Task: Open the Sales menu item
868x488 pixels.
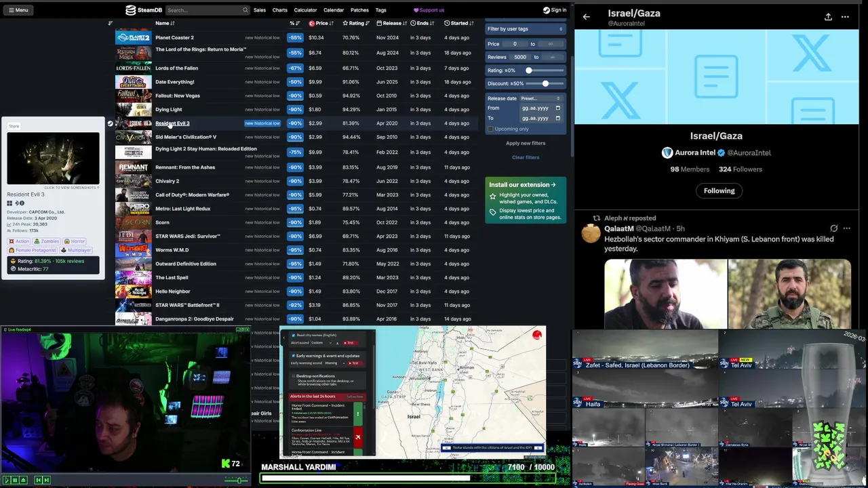Action: 260,10
